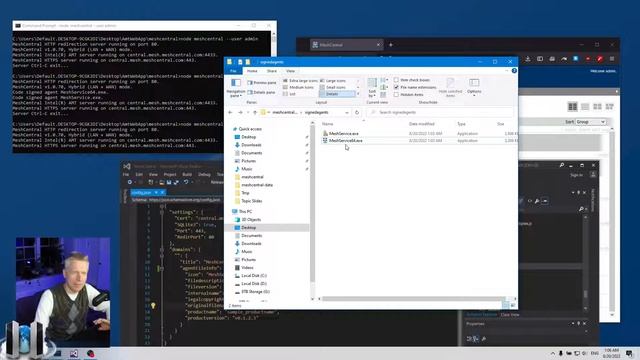The width and height of the screenshot is (640, 360).
Task: Open 3D Objects in navigation pane
Action: (x=251, y=220)
